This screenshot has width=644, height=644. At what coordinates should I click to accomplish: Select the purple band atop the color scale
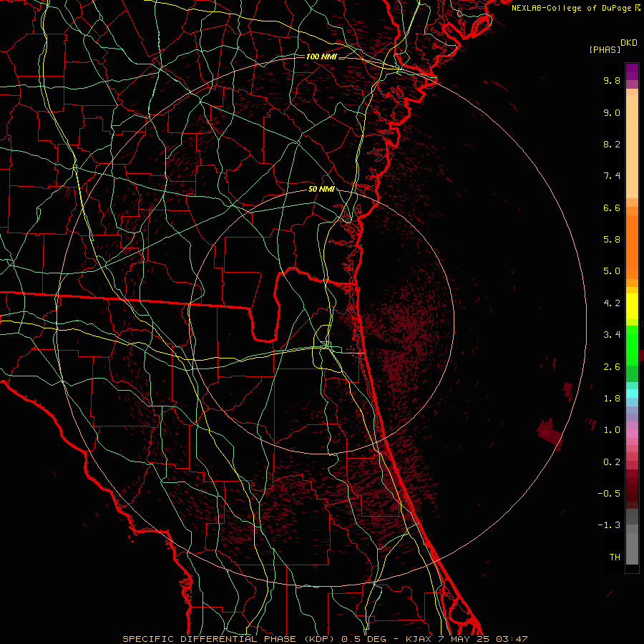[x=632, y=72]
